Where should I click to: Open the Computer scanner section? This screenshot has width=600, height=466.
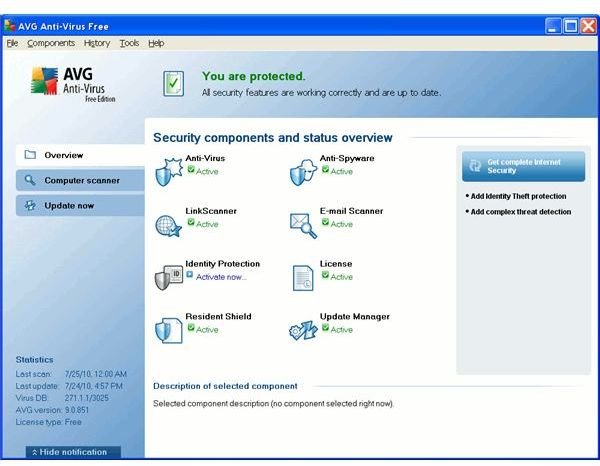[x=80, y=180]
